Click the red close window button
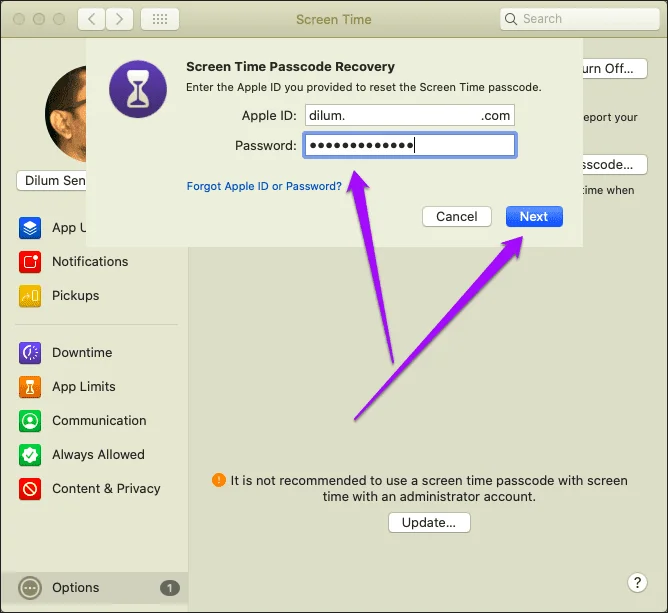 click(19, 19)
